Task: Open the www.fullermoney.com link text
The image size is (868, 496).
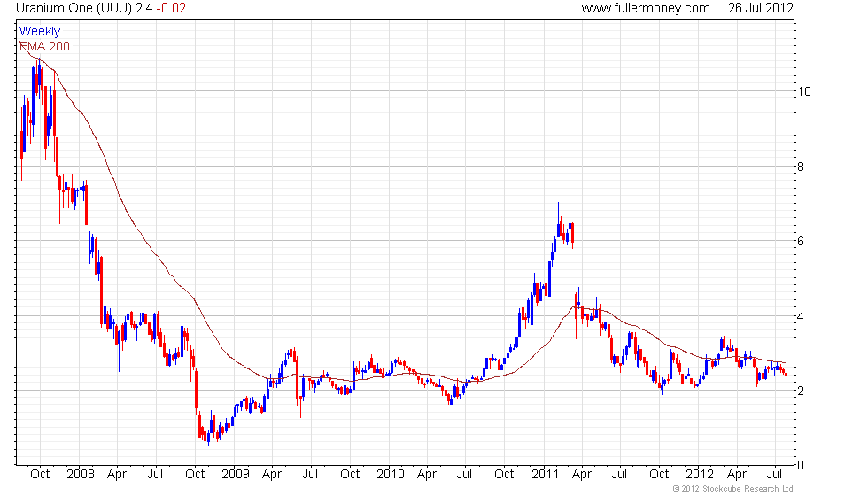Action: point(646,8)
